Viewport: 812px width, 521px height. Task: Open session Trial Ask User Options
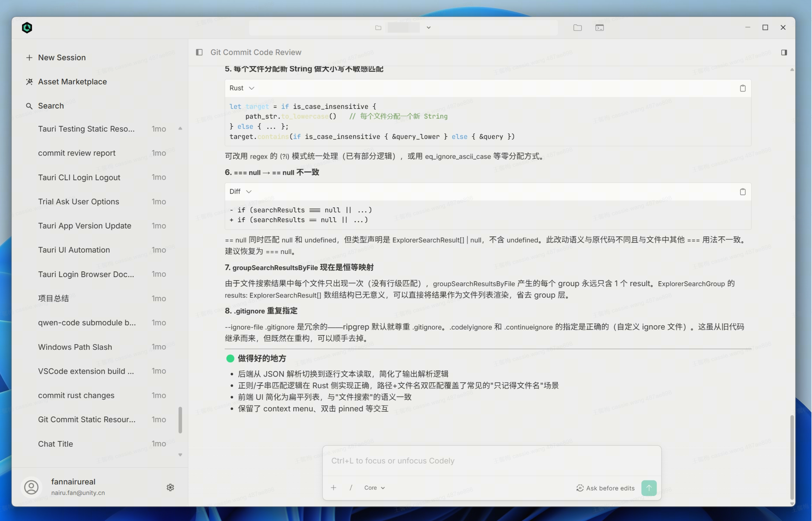(102, 201)
